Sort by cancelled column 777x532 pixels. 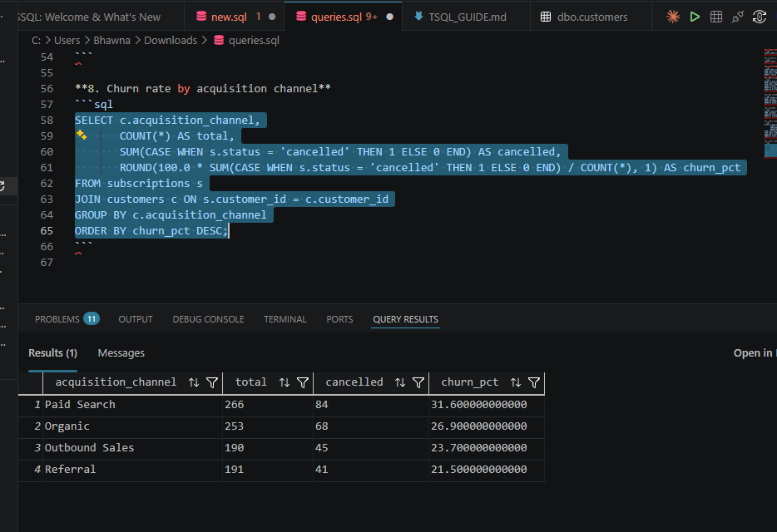(400, 382)
